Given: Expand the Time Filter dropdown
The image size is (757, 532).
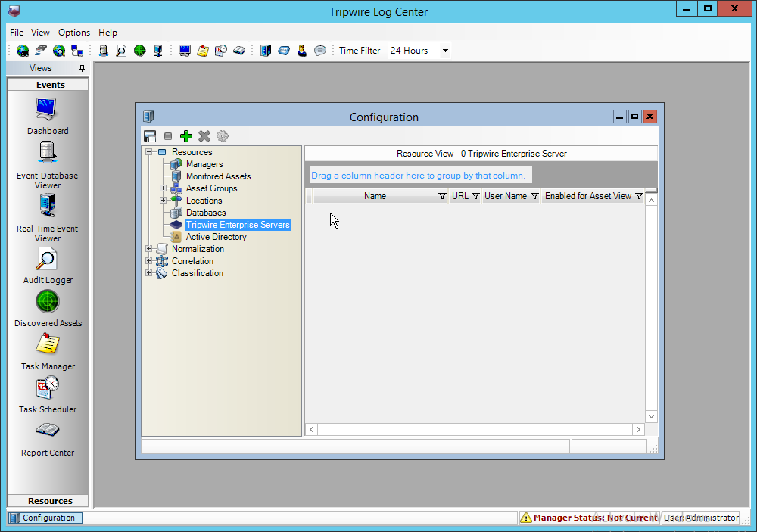Looking at the screenshot, I should point(445,51).
